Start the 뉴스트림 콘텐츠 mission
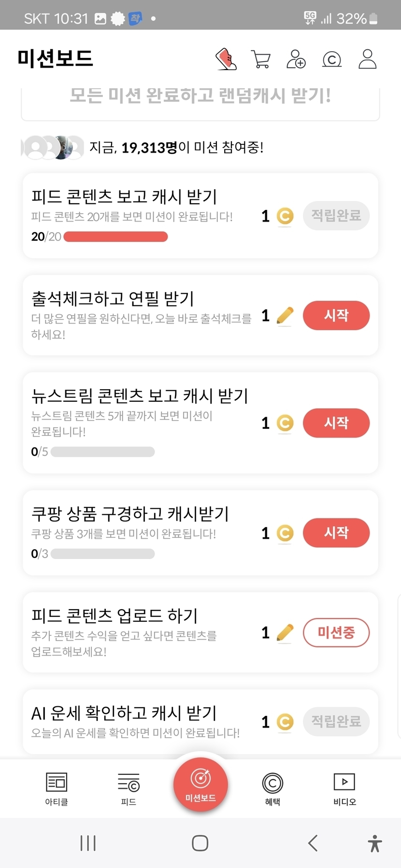401x868 pixels. pyautogui.click(x=336, y=423)
